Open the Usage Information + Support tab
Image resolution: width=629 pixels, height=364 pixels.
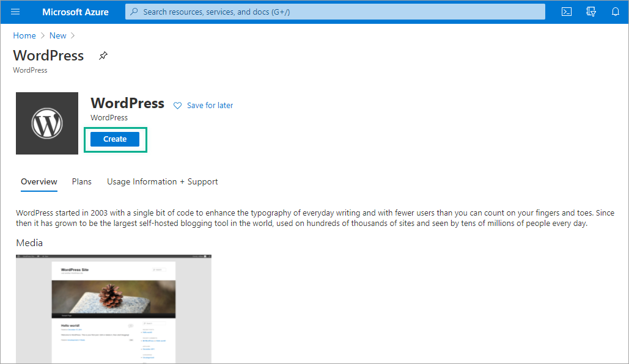[162, 181]
